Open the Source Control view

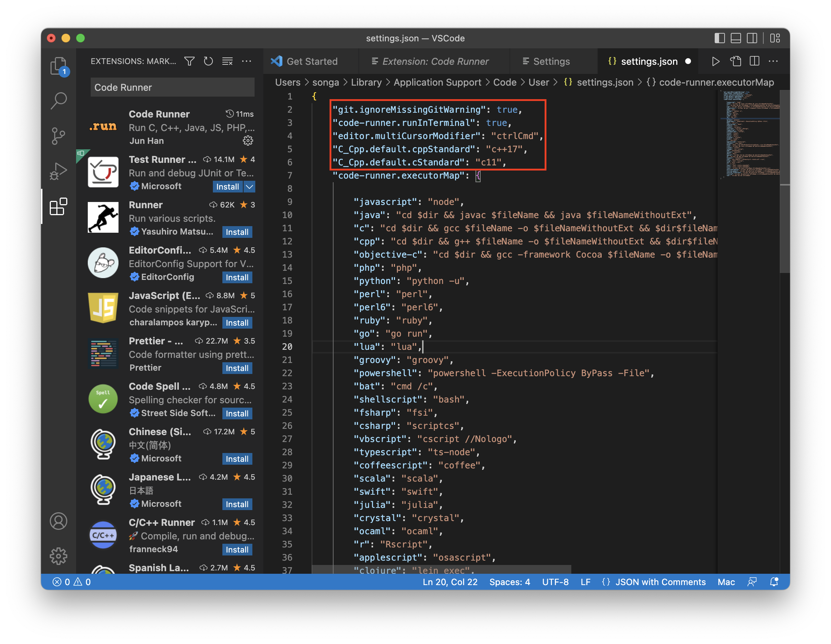click(x=58, y=136)
